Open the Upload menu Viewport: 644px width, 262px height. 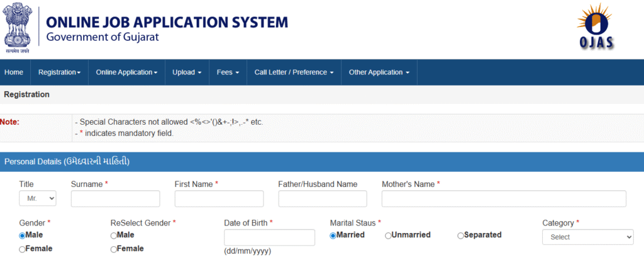(x=187, y=72)
